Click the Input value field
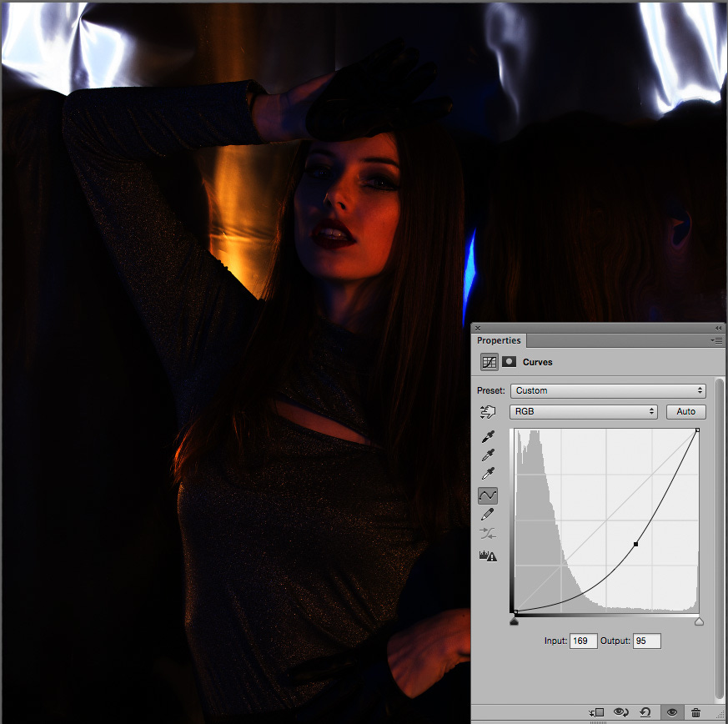Image resolution: width=728 pixels, height=724 pixels. click(583, 641)
